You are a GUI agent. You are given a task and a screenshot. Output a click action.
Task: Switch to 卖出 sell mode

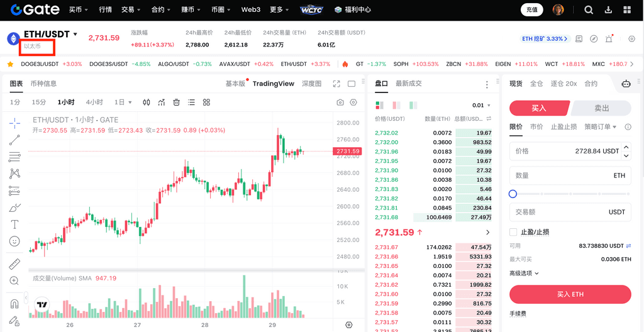(x=601, y=108)
